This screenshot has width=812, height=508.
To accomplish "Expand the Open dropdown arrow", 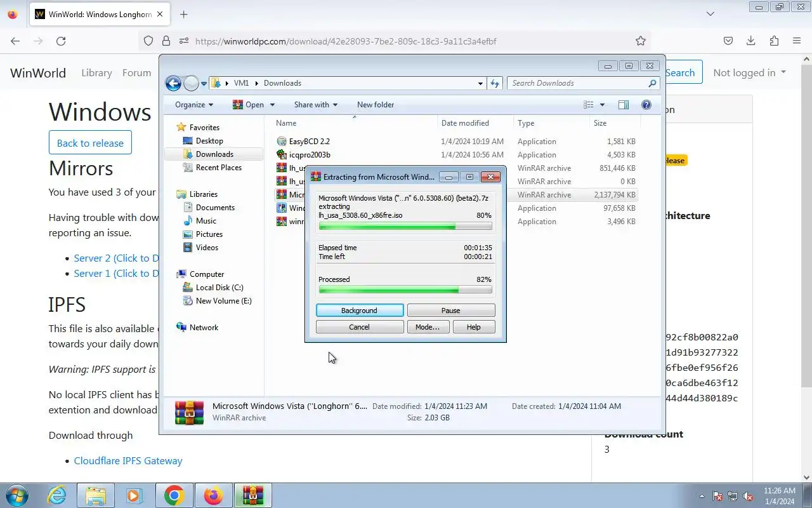I will pos(272,105).
